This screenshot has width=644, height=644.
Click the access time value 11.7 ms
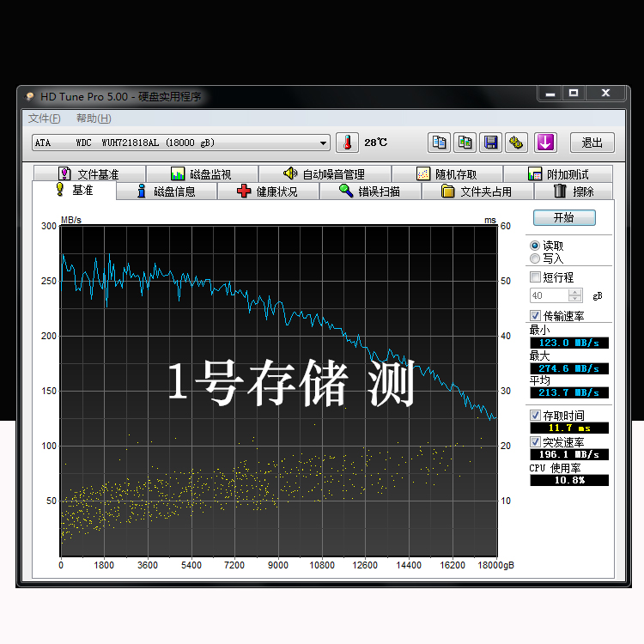pos(569,428)
